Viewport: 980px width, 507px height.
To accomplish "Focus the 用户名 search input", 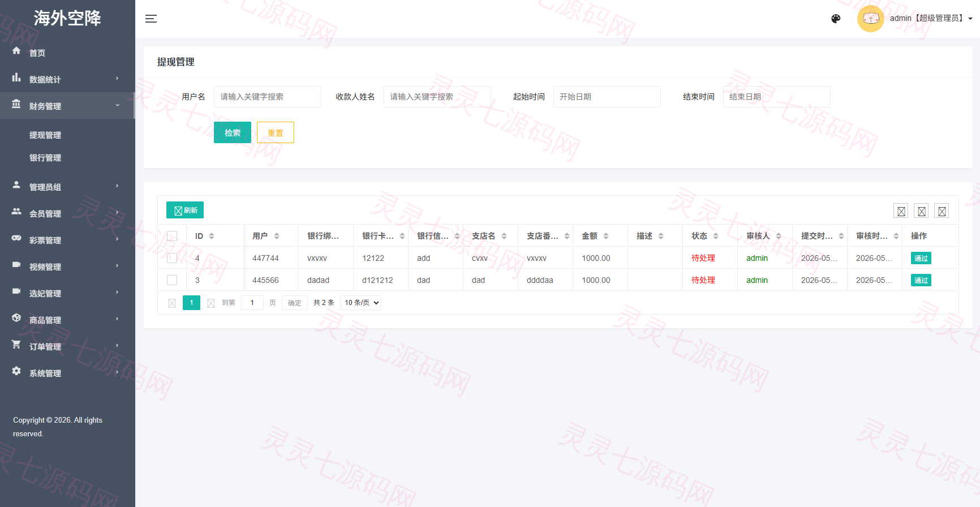I will (268, 97).
